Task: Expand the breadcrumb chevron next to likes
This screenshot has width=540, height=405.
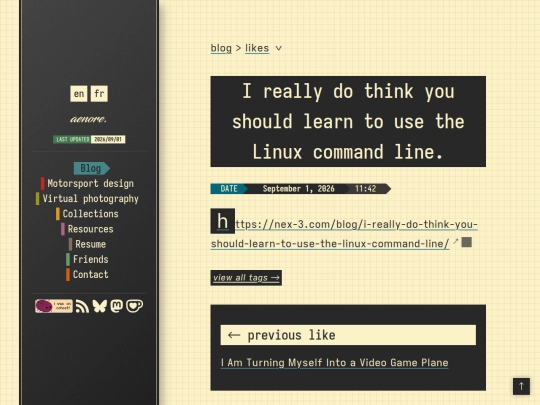Action: (279, 48)
